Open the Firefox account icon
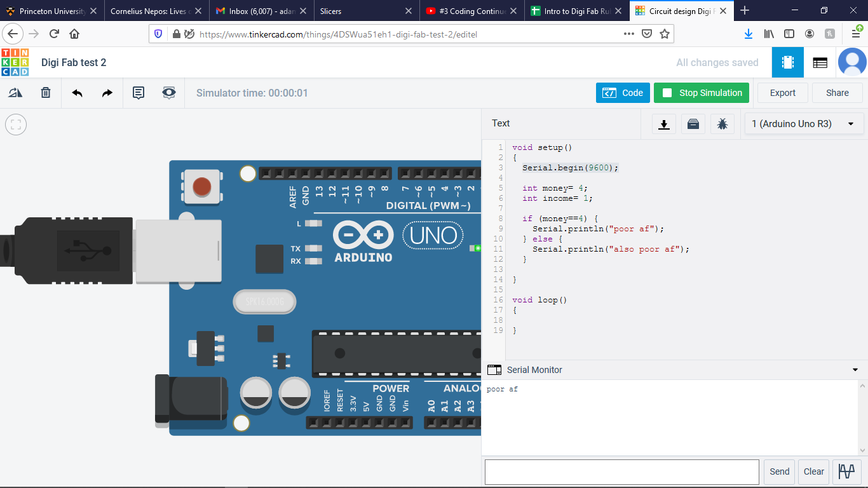Screen dimensions: 868x488 point(810,34)
